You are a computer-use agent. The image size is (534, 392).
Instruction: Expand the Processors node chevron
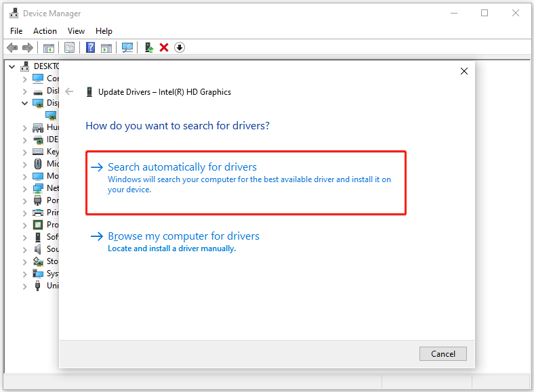coord(24,225)
